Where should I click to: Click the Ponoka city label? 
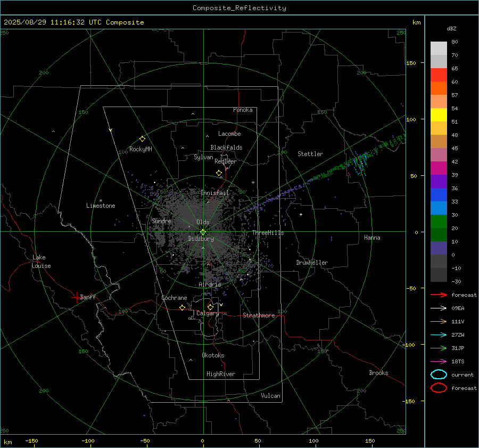(243, 110)
